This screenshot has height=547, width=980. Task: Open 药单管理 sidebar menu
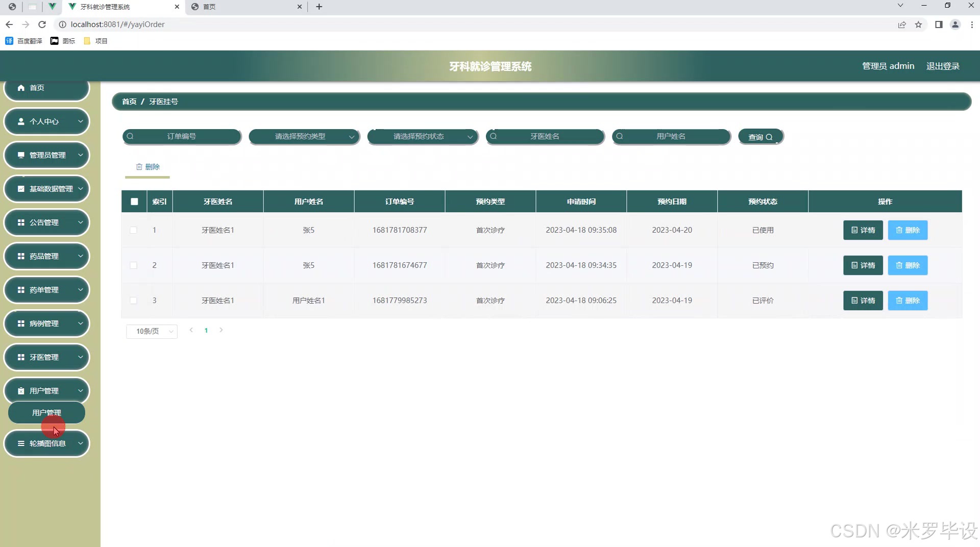46,290
